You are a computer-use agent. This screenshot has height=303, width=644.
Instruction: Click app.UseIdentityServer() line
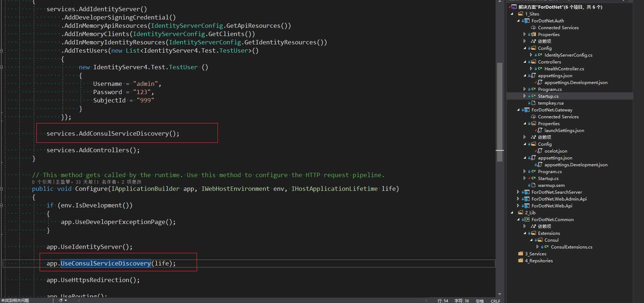pos(90,247)
